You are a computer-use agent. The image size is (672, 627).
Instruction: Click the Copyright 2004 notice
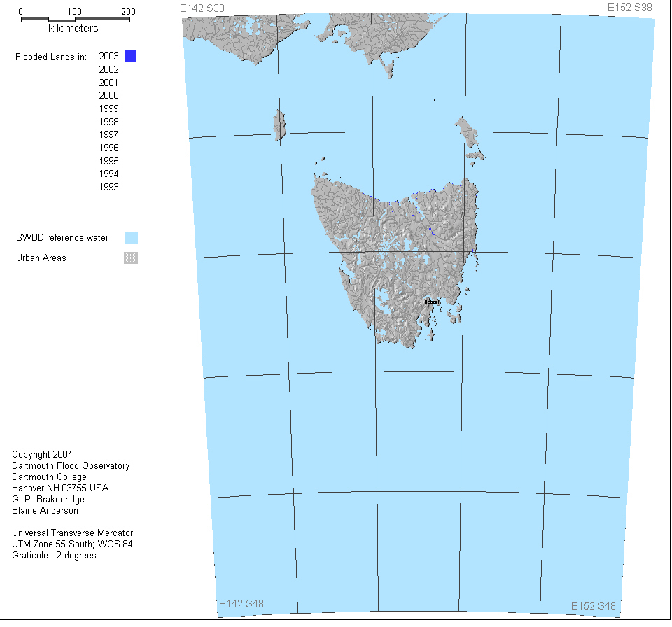[42, 455]
